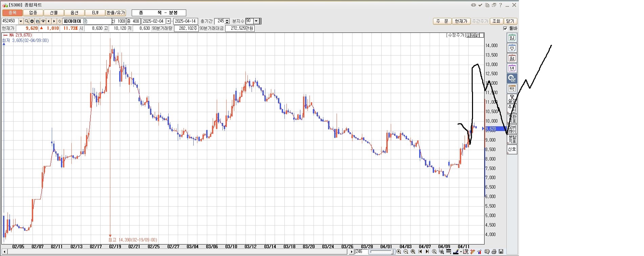Viewport: 644px width, 256px height.
Task: Toggle the 수정주가 adjusted price label
Action: (456, 35)
